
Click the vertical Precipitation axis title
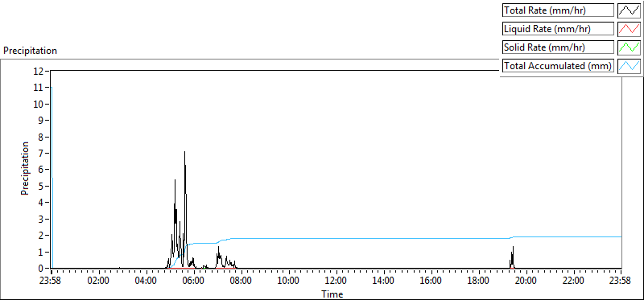coord(25,168)
